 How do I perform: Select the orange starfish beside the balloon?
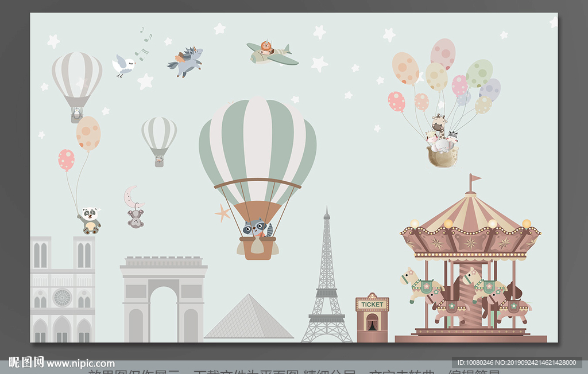point(223,213)
